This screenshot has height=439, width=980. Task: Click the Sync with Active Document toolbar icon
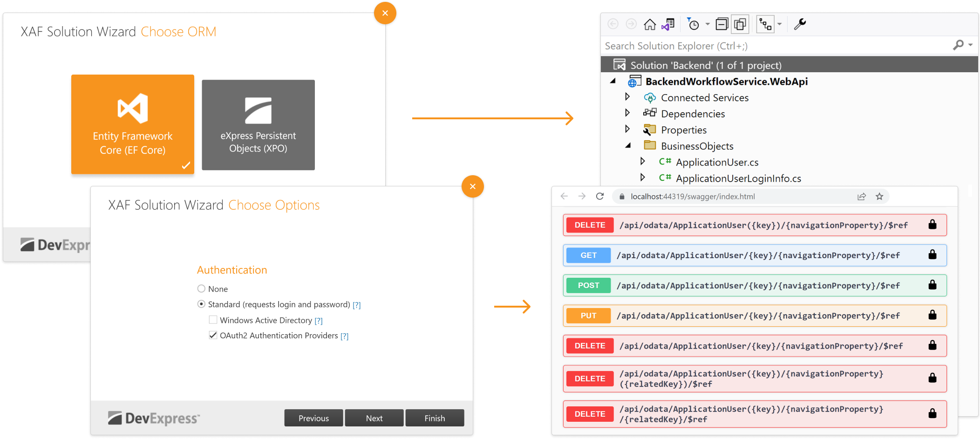(668, 24)
